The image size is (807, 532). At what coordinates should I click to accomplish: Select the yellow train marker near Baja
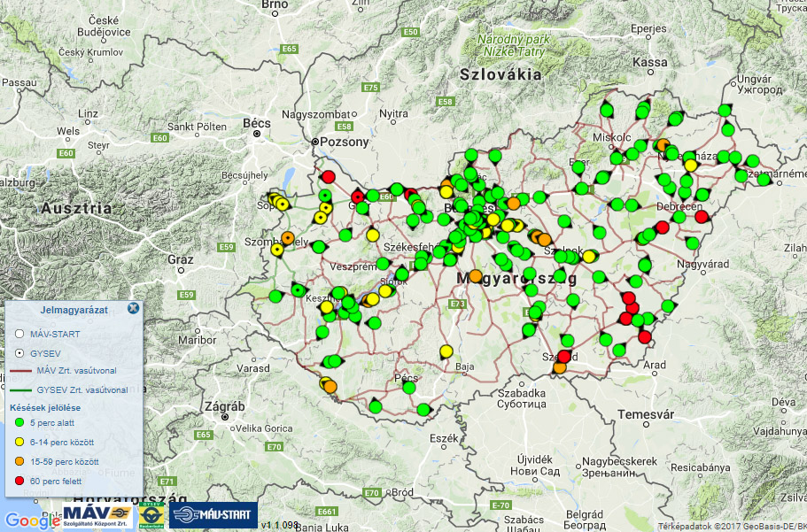pos(446,351)
